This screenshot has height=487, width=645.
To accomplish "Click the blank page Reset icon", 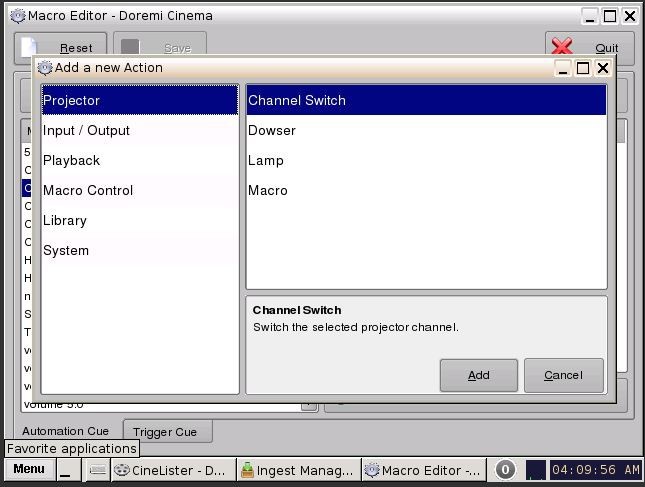I will coord(29,46).
